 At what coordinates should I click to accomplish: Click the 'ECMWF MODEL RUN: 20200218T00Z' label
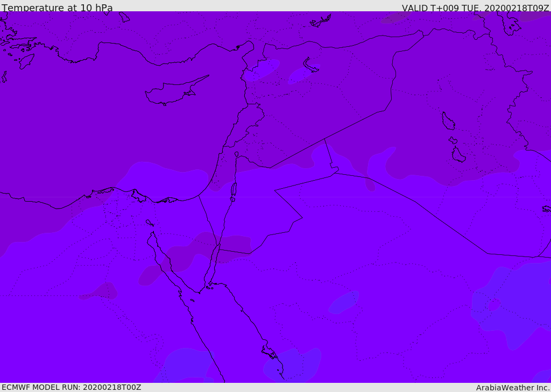[x=72, y=387]
